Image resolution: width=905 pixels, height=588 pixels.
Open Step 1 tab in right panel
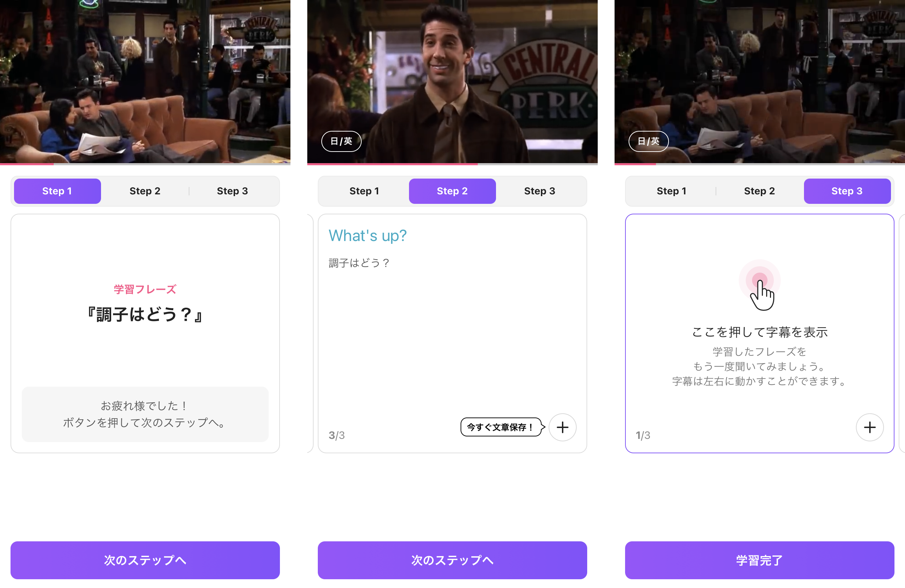click(x=671, y=191)
